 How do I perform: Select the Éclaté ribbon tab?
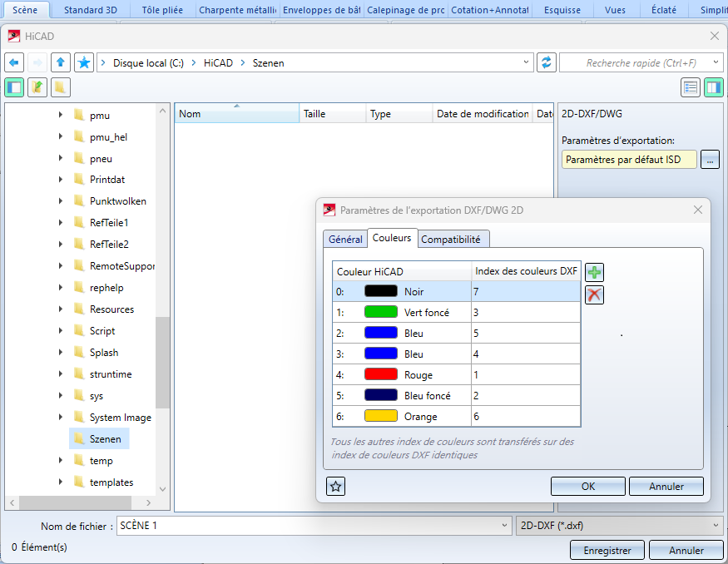click(664, 10)
